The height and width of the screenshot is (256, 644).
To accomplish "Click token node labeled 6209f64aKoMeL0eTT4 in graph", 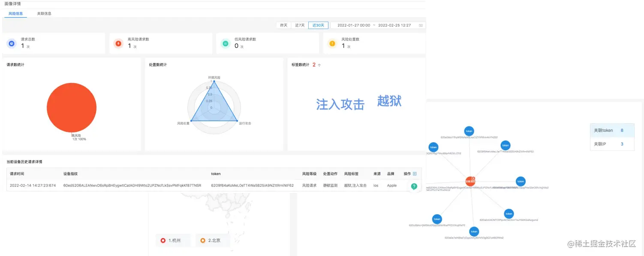I will (x=506, y=146).
